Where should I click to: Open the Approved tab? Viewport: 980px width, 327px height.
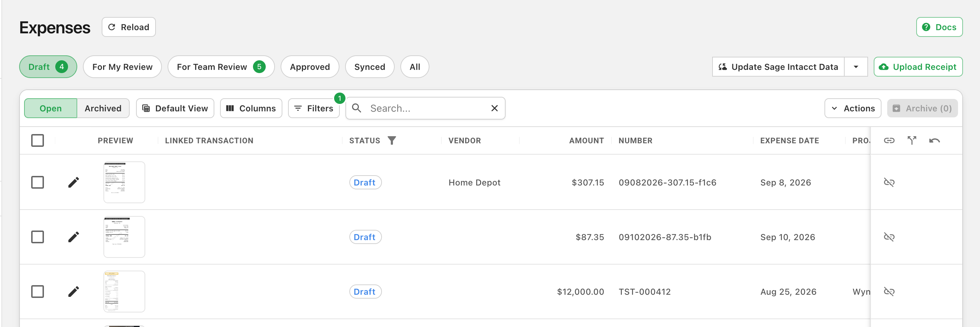click(x=310, y=67)
